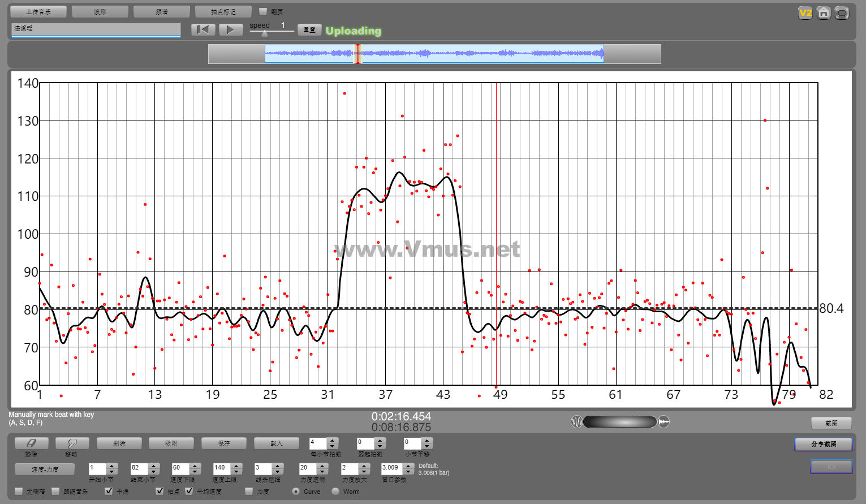This screenshot has height=504, width=866.
Task: Click the song title input field
Action: pos(96,29)
